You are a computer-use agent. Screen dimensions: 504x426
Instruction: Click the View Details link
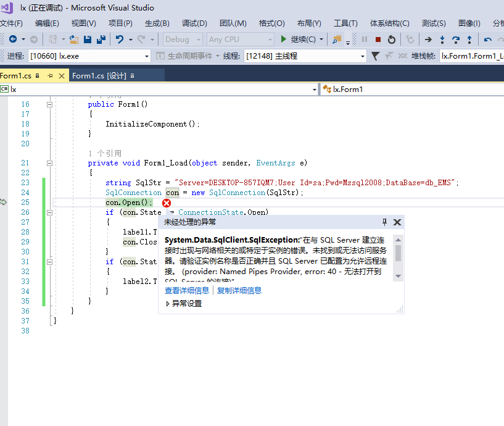[x=187, y=291]
